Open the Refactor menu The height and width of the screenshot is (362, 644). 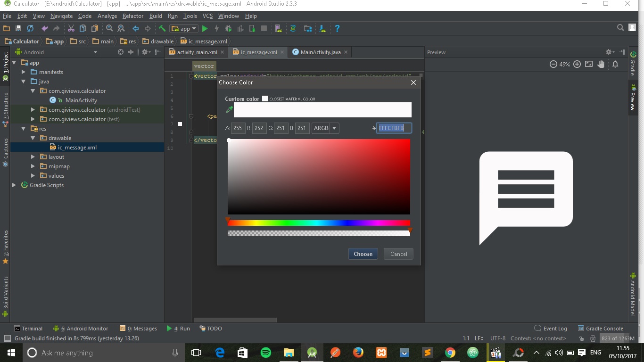click(x=132, y=16)
